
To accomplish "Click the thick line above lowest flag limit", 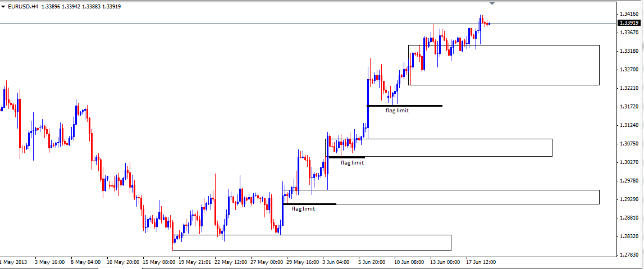I will click(x=309, y=204).
